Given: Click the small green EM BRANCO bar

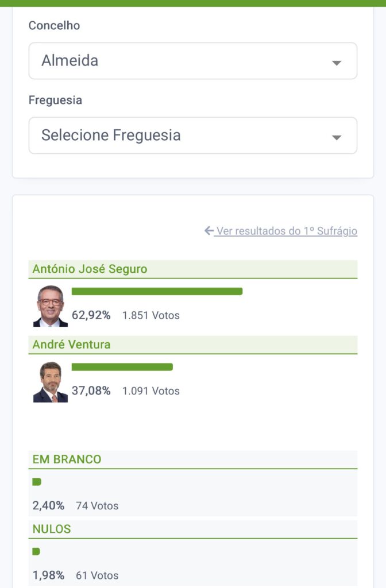Looking at the screenshot, I should coord(37,482).
